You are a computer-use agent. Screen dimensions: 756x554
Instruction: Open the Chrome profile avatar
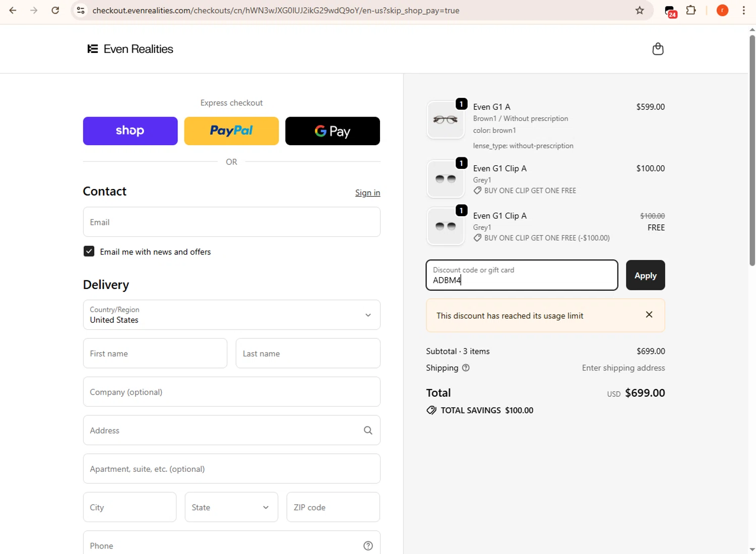[x=722, y=10]
